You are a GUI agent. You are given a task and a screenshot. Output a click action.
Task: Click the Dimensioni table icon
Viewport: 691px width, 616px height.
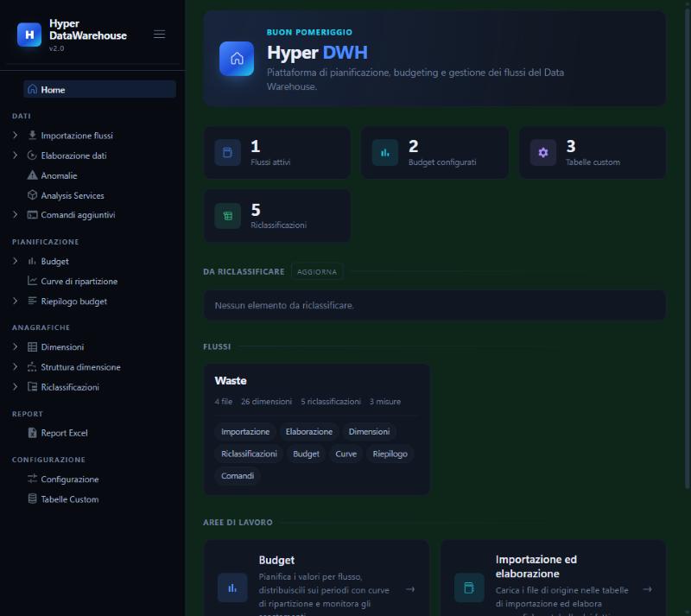tap(32, 346)
